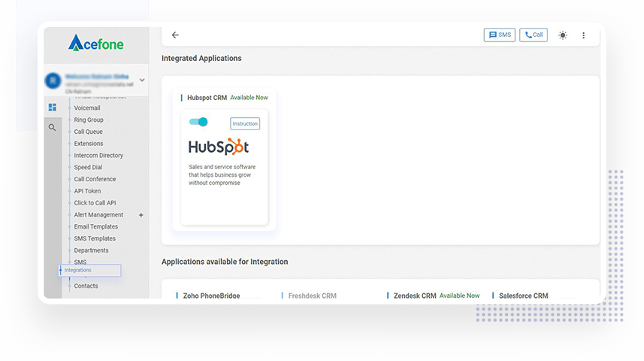Click the SMS button in top bar
644x361 pixels.
click(x=500, y=35)
